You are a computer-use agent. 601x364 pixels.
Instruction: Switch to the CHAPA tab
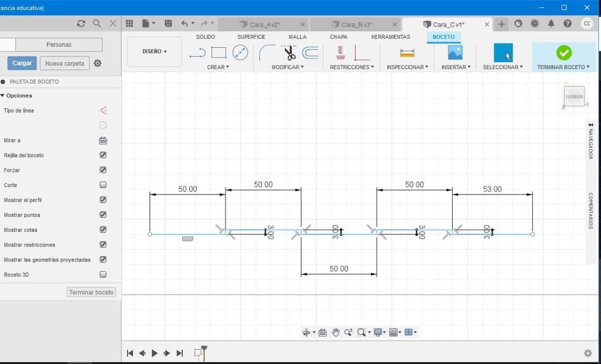[338, 37]
